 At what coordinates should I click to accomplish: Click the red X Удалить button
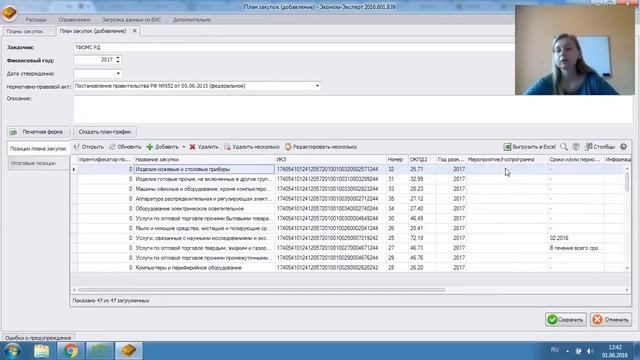coord(204,147)
